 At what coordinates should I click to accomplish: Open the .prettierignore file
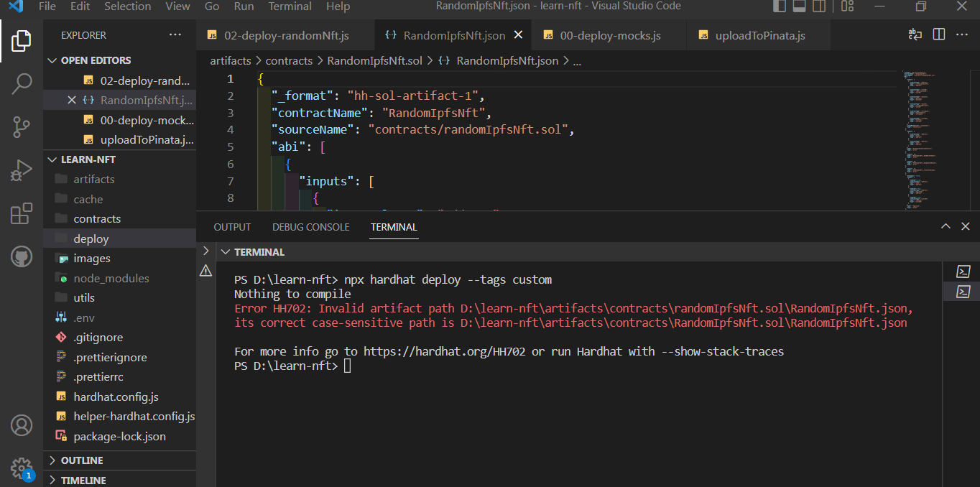[x=119, y=357]
